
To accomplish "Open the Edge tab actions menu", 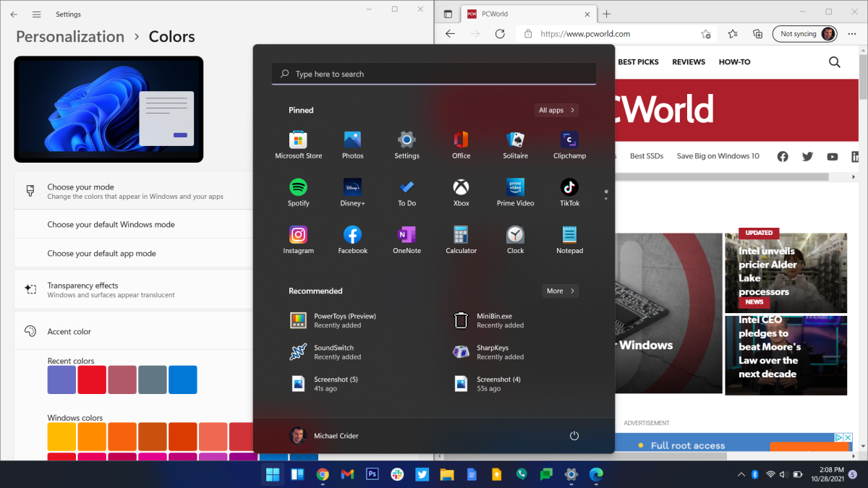I will coord(448,14).
